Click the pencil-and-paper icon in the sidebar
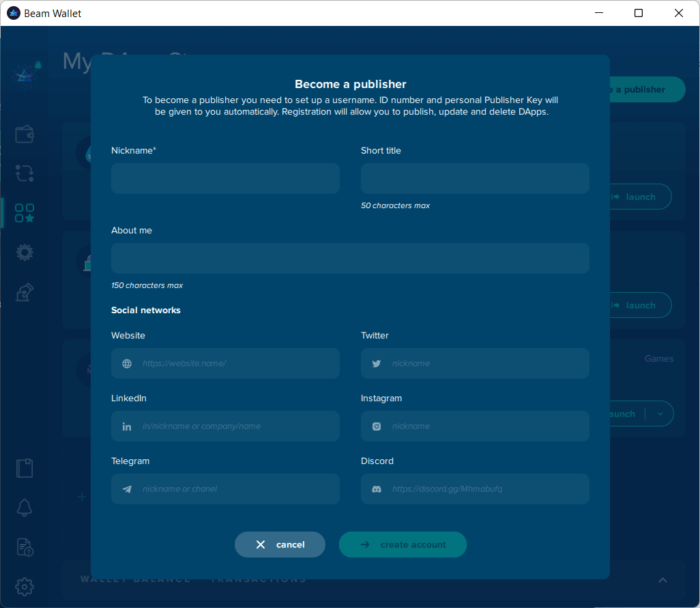This screenshot has width=700, height=608. (x=25, y=292)
